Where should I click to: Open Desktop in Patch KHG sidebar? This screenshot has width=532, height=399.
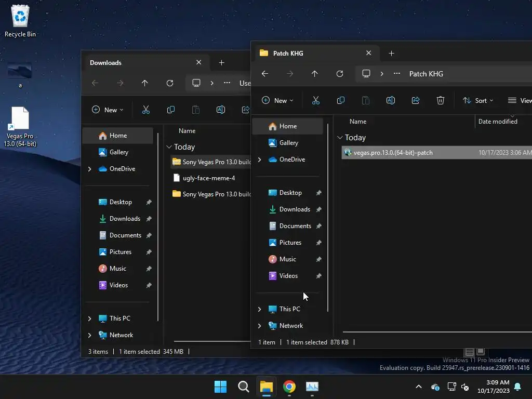coord(290,193)
